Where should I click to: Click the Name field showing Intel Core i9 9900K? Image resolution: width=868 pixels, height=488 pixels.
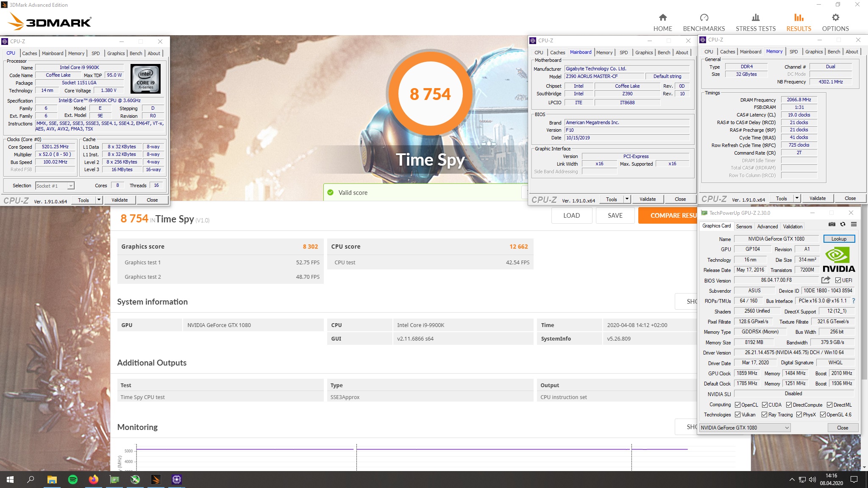point(79,67)
